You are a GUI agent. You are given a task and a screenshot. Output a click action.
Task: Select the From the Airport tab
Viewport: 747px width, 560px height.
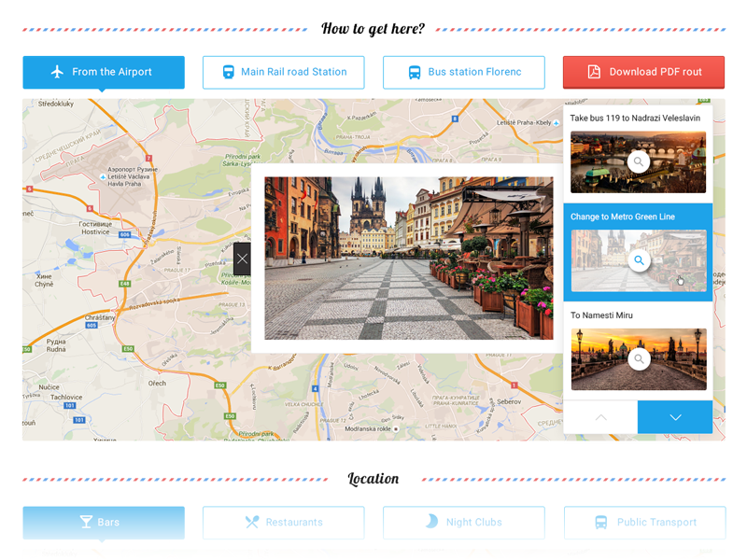click(104, 72)
